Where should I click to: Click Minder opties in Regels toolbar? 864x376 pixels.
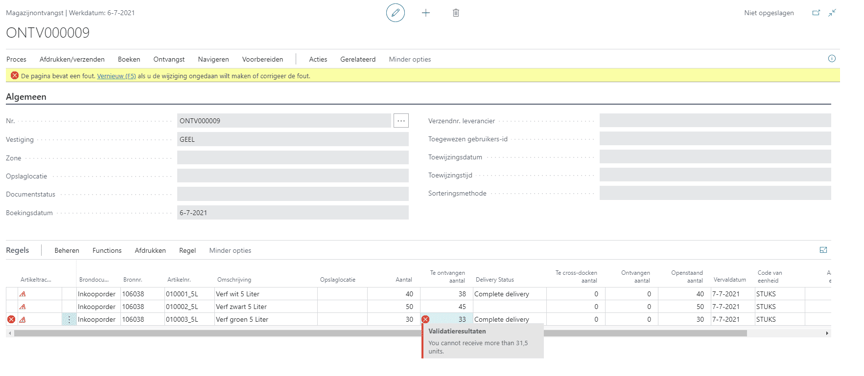pyautogui.click(x=230, y=250)
